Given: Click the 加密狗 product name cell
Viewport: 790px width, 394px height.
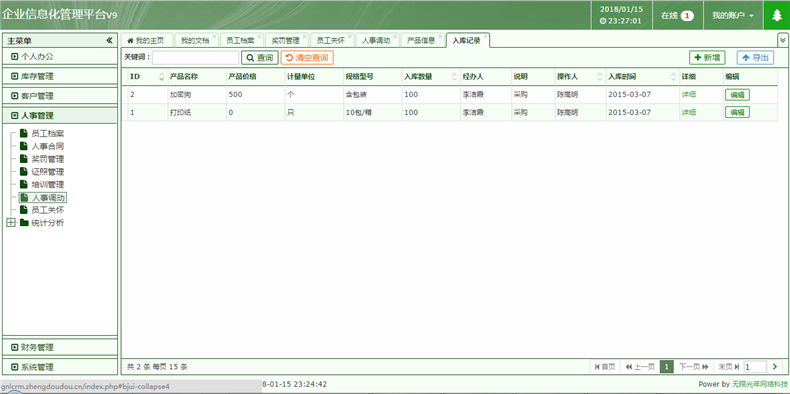Looking at the screenshot, I should [196, 95].
